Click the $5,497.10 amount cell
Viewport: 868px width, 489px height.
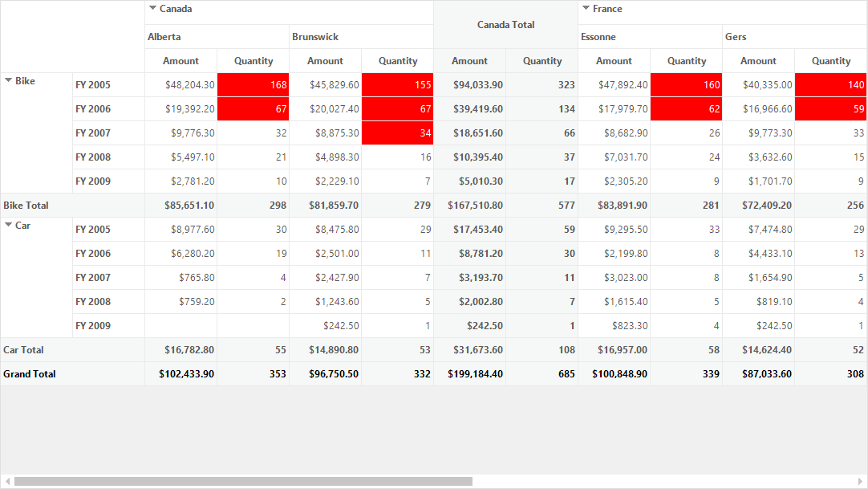click(x=180, y=157)
